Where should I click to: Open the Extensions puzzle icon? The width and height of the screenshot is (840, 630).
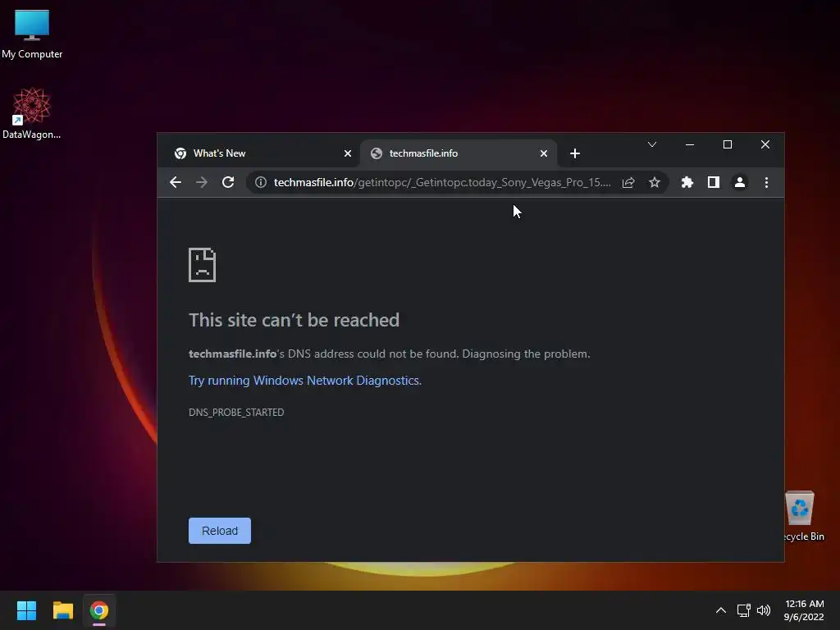click(x=687, y=182)
